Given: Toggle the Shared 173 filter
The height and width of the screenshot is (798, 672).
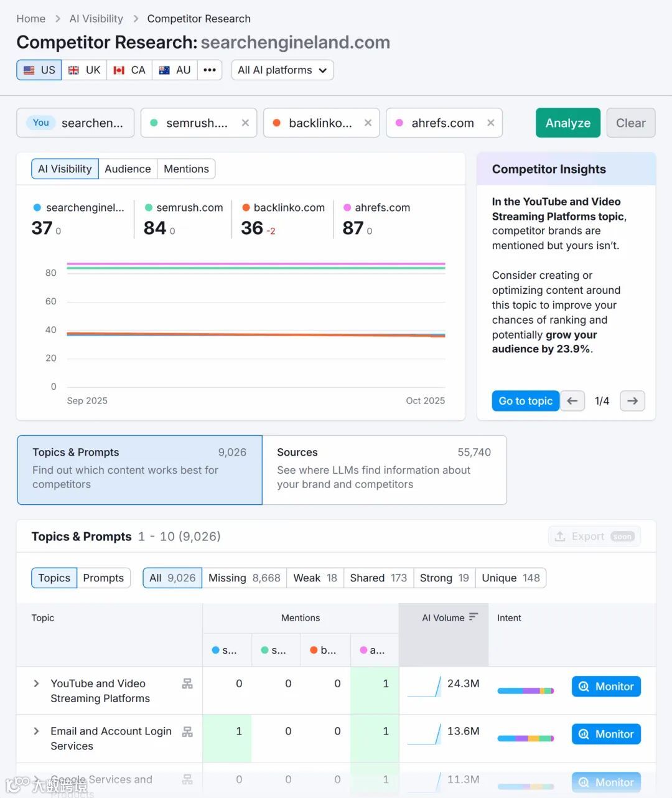Looking at the screenshot, I should point(378,578).
